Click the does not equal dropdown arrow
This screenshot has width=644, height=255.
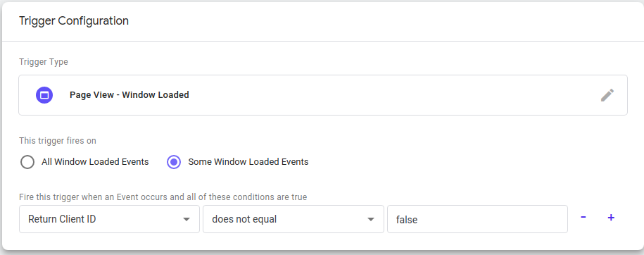370,219
